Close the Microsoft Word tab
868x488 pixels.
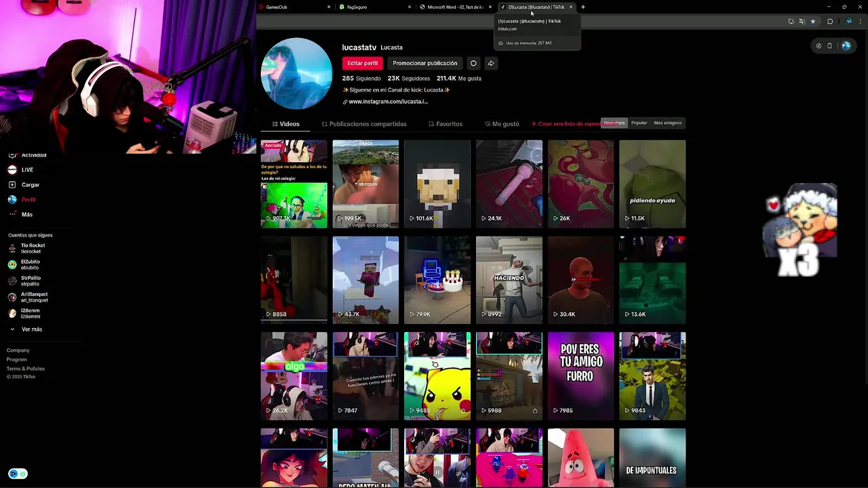click(490, 7)
